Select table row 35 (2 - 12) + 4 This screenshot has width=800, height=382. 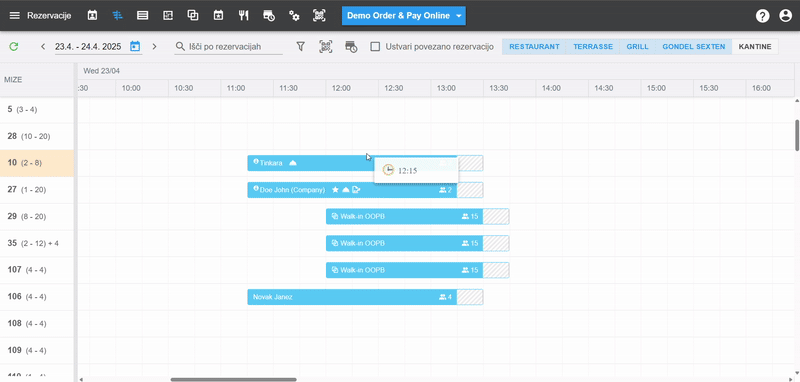[37, 243]
